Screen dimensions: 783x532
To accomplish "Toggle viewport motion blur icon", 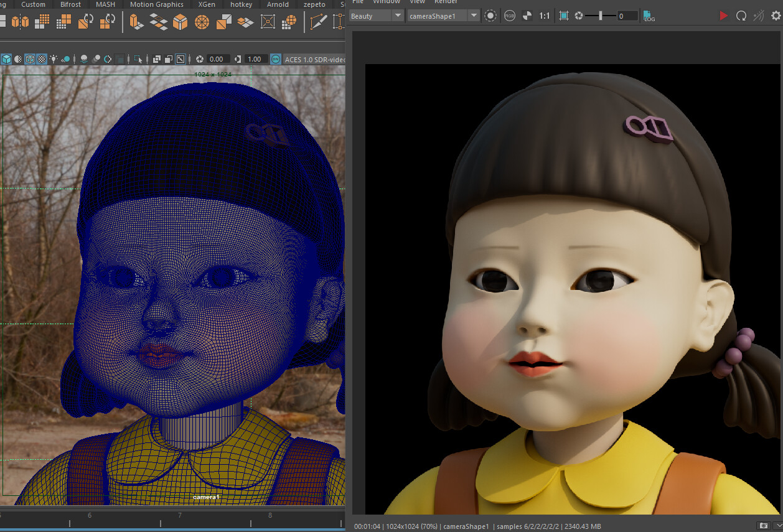I will [x=96, y=59].
